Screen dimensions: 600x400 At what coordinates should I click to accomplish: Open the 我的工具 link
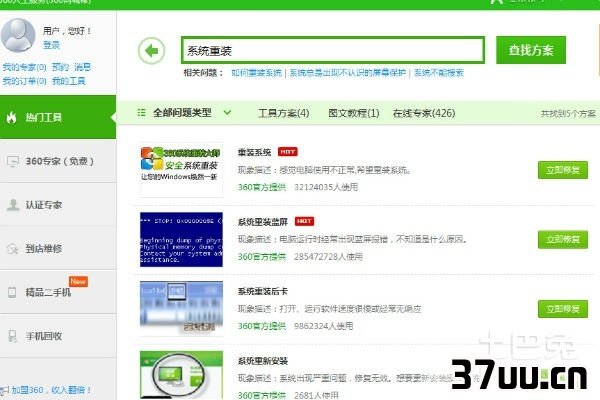68,81
